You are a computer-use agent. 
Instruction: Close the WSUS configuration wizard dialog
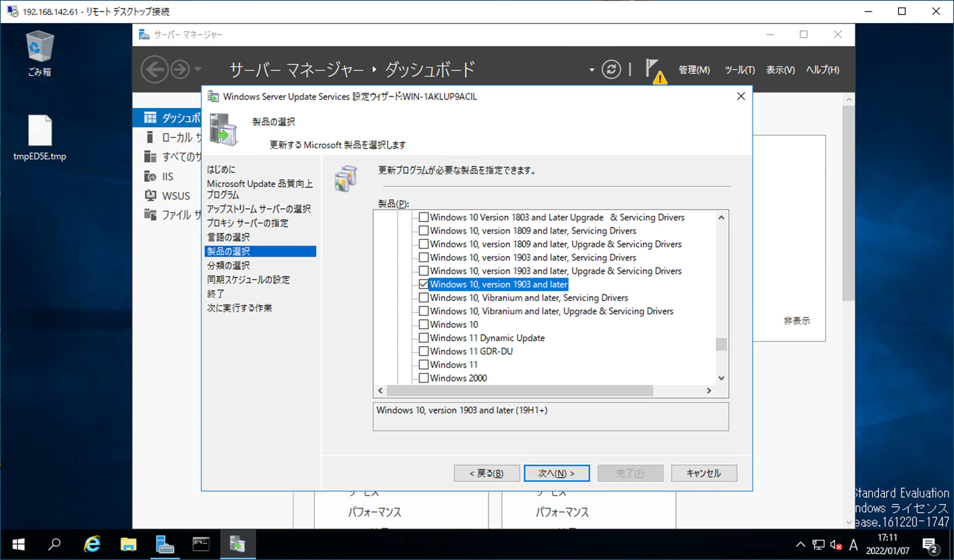point(741,96)
